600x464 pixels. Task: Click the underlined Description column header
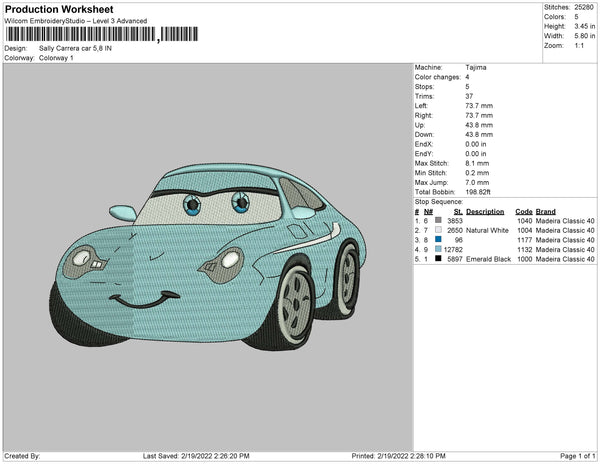(x=484, y=212)
